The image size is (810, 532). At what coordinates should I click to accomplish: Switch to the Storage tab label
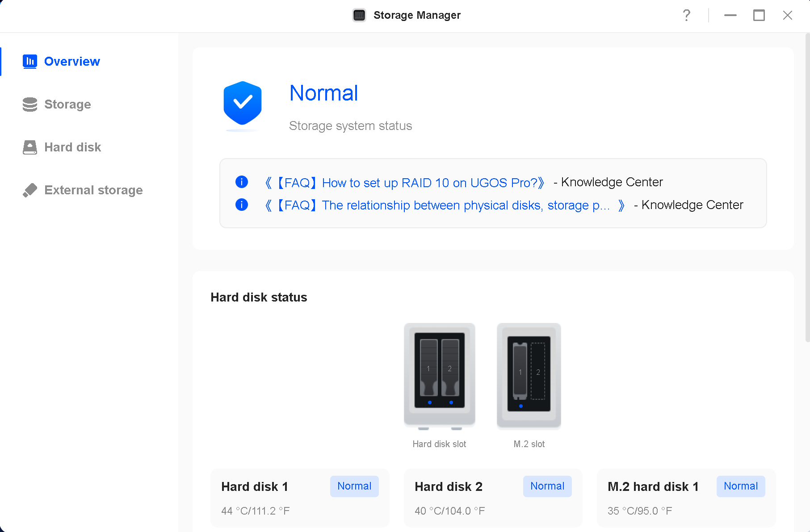point(67,104)
